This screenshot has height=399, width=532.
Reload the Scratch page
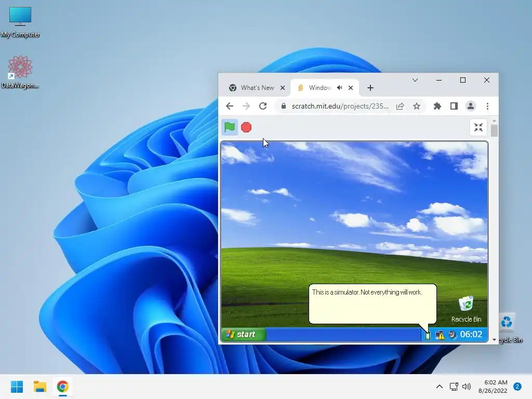(x=263, y=106)
